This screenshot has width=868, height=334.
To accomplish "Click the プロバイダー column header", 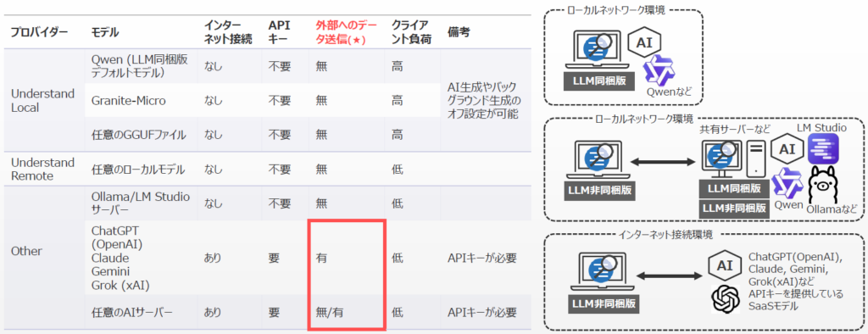I will tap(39, 33).
